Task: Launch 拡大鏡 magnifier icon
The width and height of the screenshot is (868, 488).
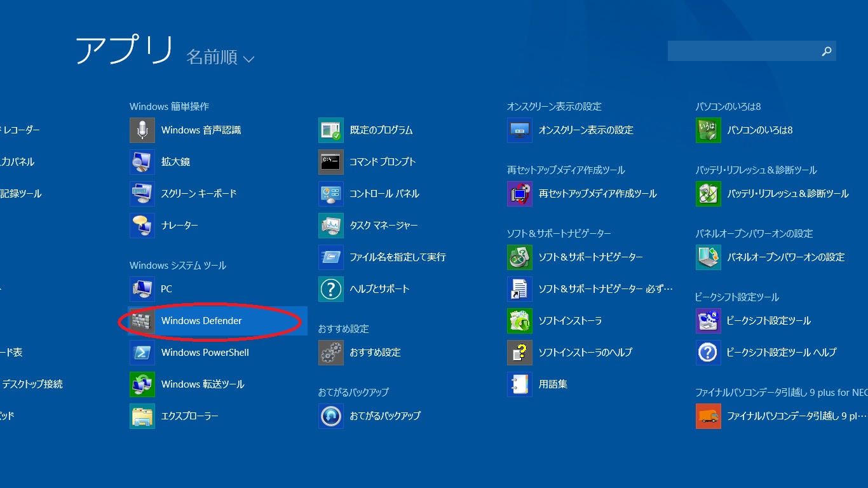Action: point(142,162)
